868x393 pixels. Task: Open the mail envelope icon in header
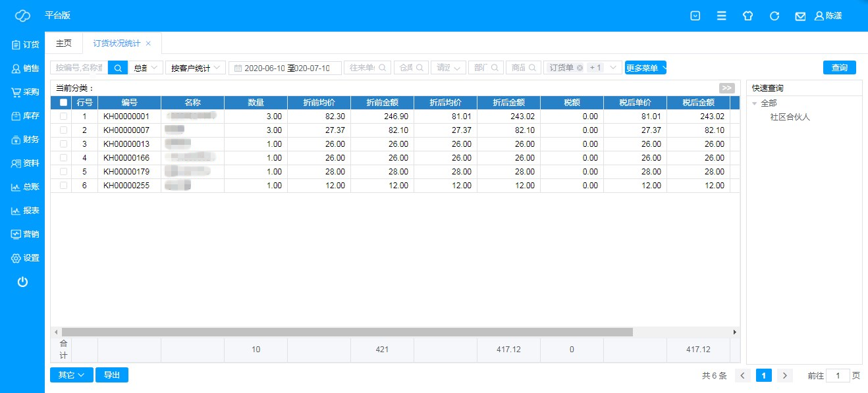pyautogui.click(x=800, y=16)
